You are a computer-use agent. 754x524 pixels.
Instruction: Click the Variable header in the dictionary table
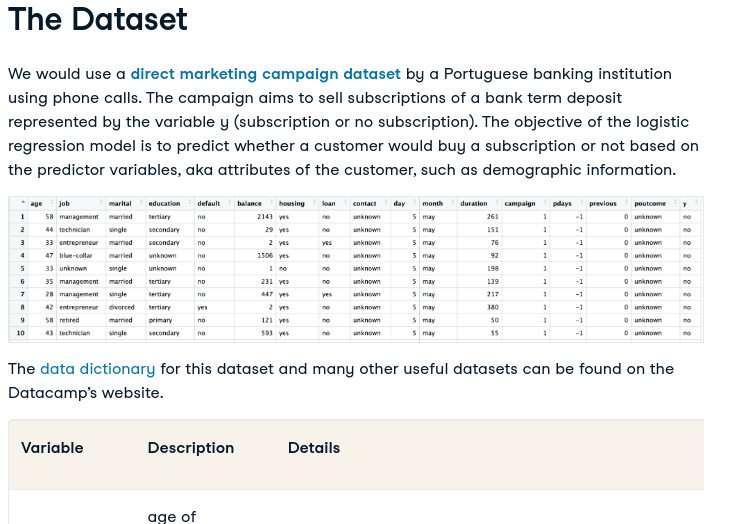(52, 448)
